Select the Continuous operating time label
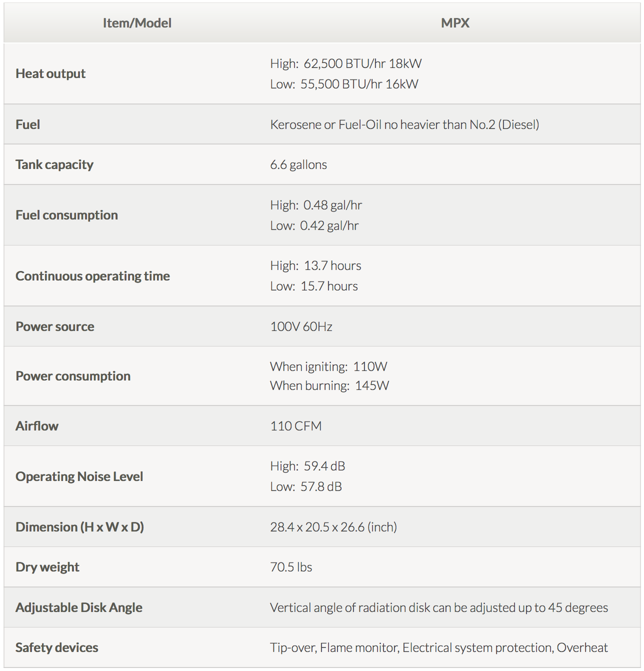644x671 pixels. (92, 276)
